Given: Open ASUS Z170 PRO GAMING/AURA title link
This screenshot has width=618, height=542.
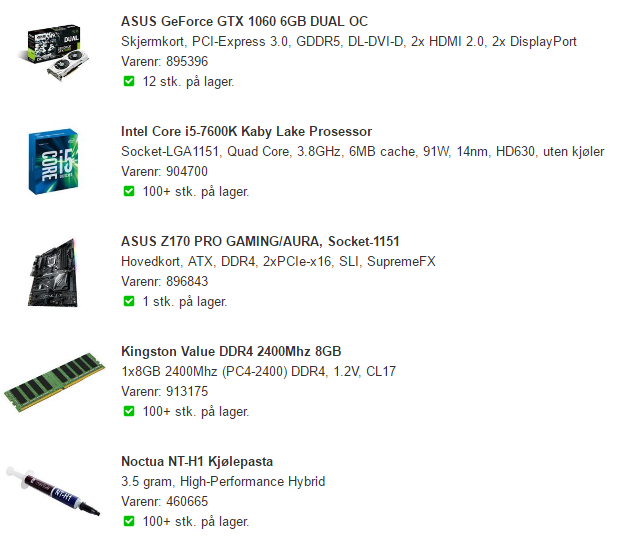Looking at the screenshot, I should (x=260, y=241).
